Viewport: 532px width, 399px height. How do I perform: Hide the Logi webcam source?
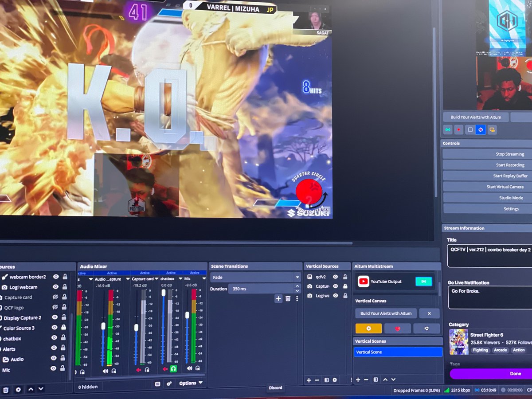point(55,287)
